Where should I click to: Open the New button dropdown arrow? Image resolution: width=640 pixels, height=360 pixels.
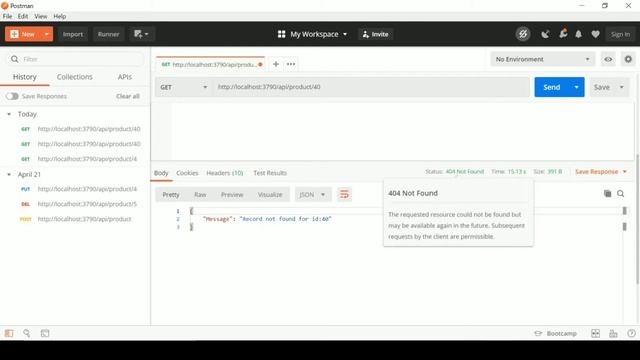coord(47,34)
